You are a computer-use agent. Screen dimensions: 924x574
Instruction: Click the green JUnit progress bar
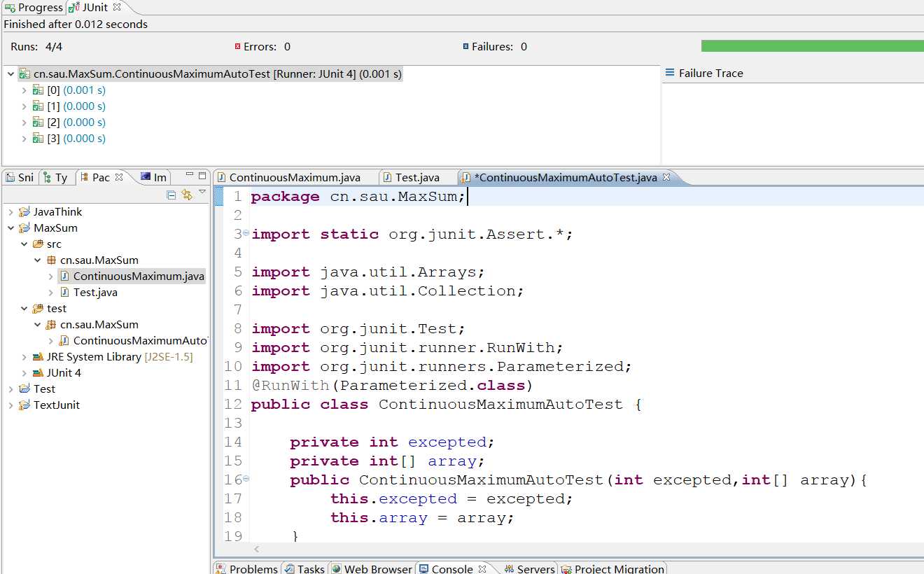812,46
